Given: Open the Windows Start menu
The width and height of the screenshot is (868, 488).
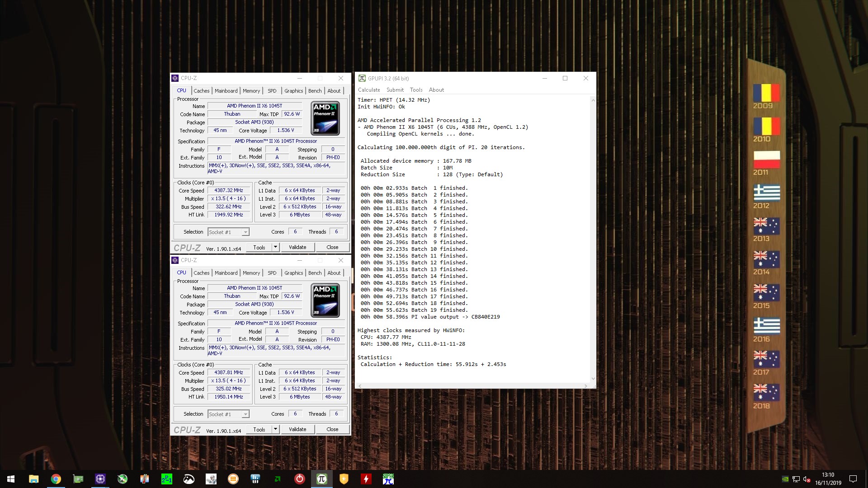Looking at the screenshot, I should click(11, 479).
